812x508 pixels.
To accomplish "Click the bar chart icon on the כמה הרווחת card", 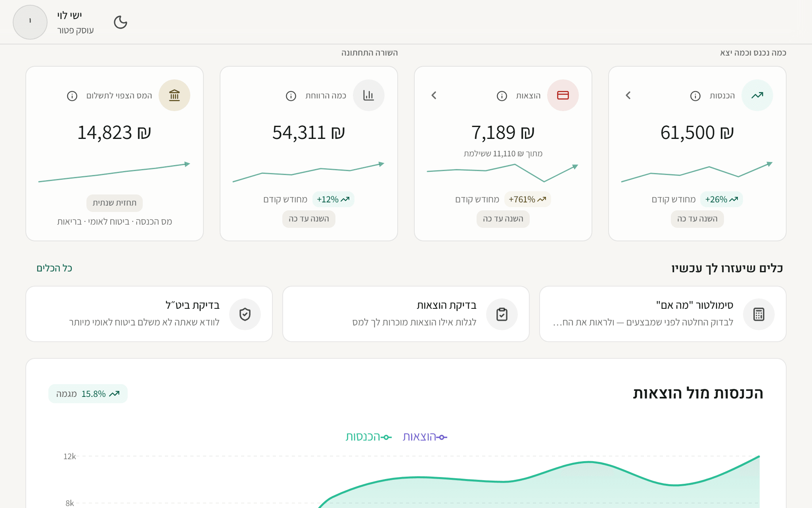I will pyautogui.click(x=369, y=95).
